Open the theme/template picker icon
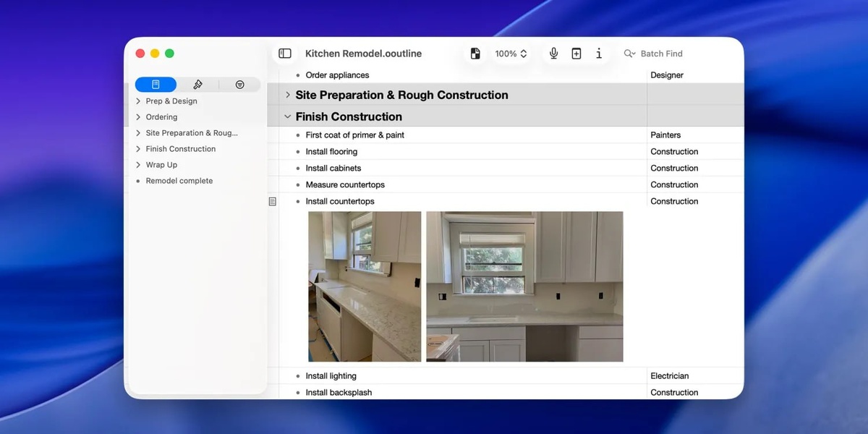The width and height of the screenshot is (868, 434). 475,54
